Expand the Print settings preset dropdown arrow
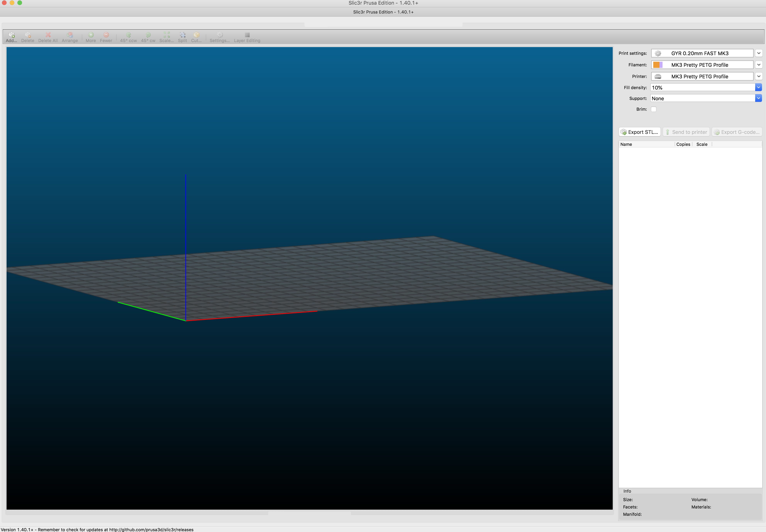Image resolution: width=766 pixels, height=532 pixels. pos(759,53)
